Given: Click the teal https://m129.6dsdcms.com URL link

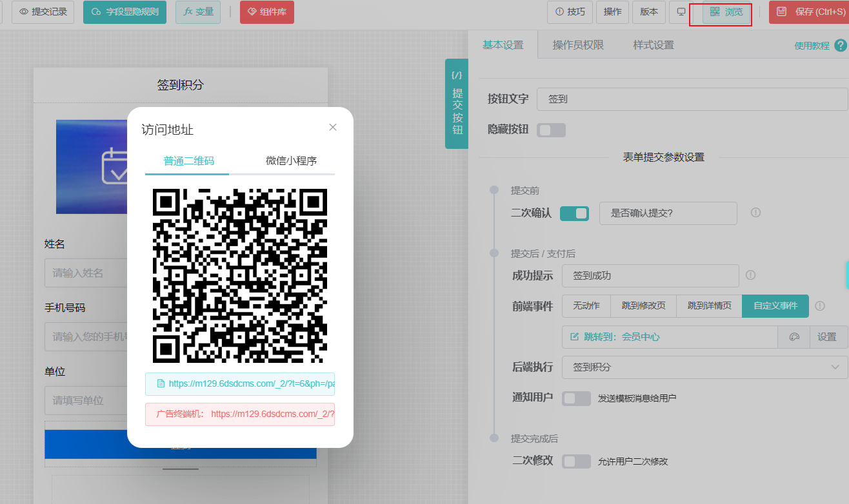Looking at the screenshot, I should pos(240,383).
